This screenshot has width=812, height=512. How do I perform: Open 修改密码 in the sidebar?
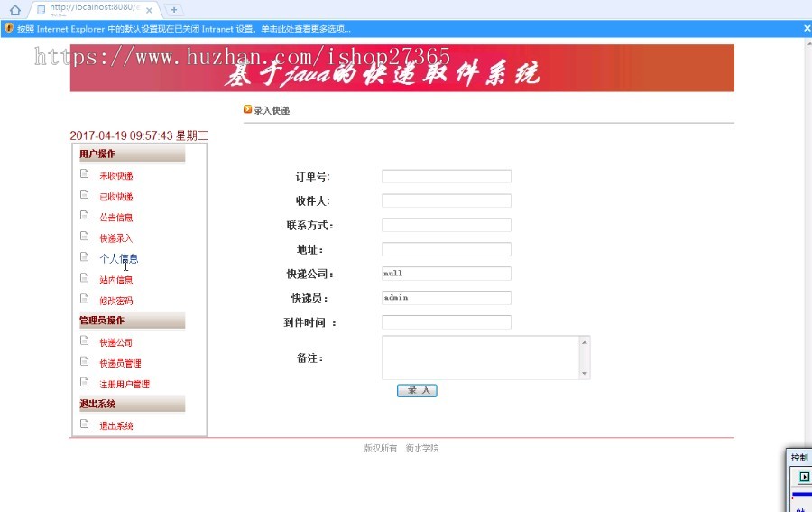pyautogui.click(x=116, y=301)
